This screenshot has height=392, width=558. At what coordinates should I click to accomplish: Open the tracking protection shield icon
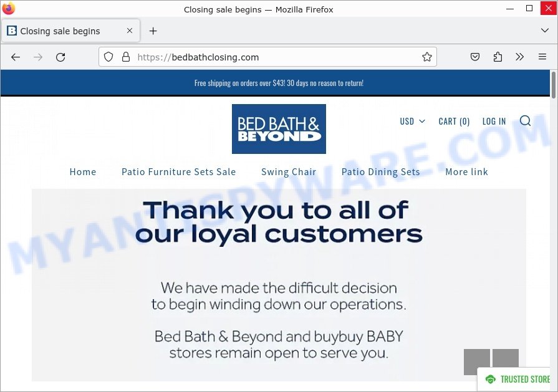click(x=108, y=57)
